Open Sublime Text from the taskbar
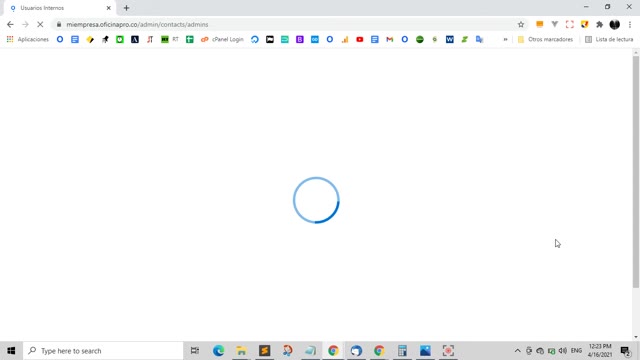 (x=264, y=351)
